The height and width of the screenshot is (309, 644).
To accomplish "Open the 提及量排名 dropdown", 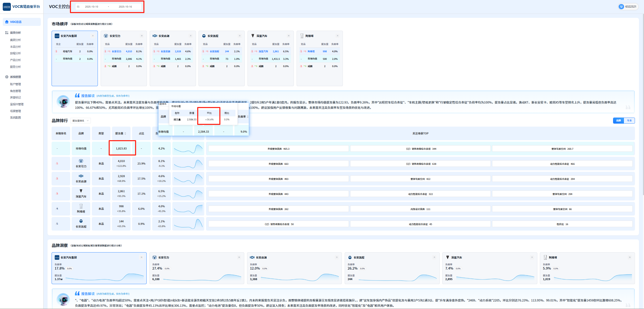I will coord(80,121).
